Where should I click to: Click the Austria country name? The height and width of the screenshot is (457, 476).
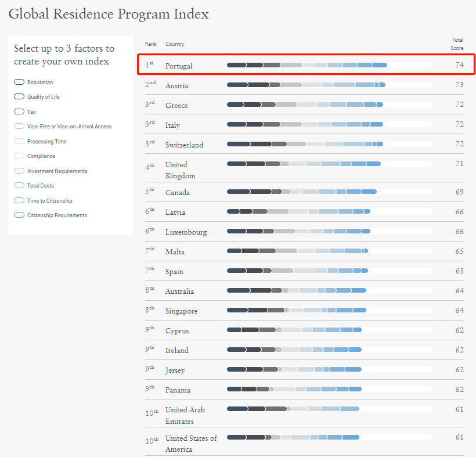176,86
